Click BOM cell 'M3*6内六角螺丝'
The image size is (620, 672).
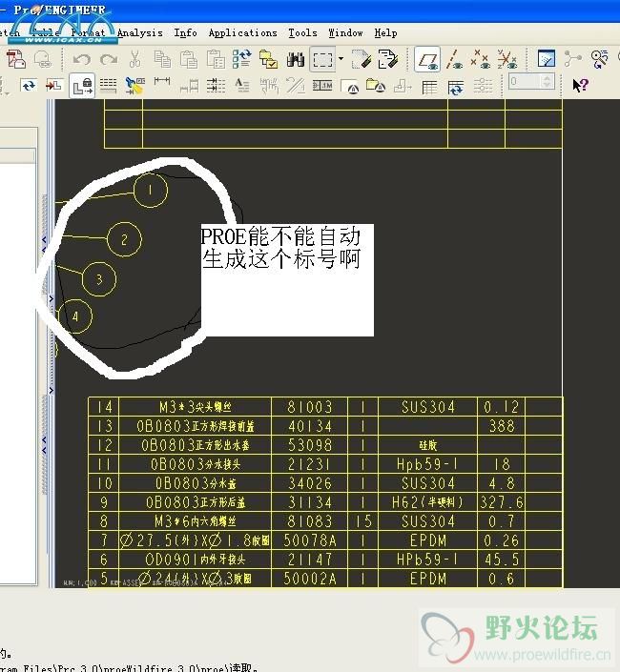[196, 521]
